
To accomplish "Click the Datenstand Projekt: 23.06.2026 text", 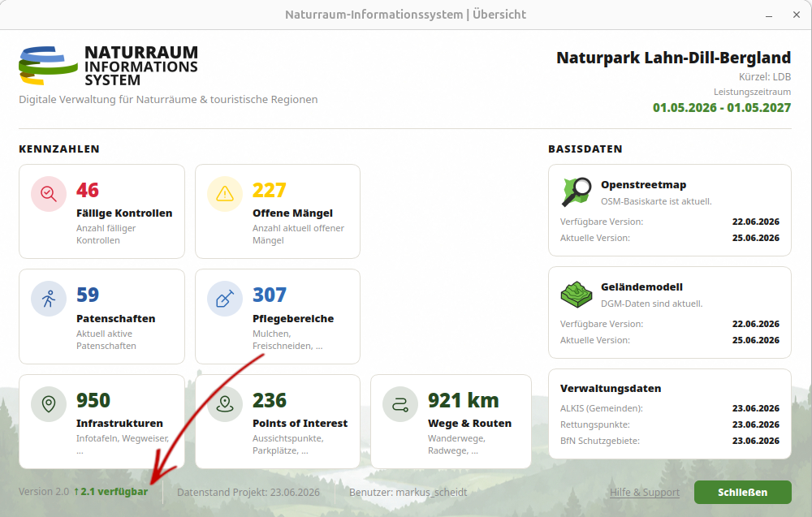I will click(x=248, y=492).
